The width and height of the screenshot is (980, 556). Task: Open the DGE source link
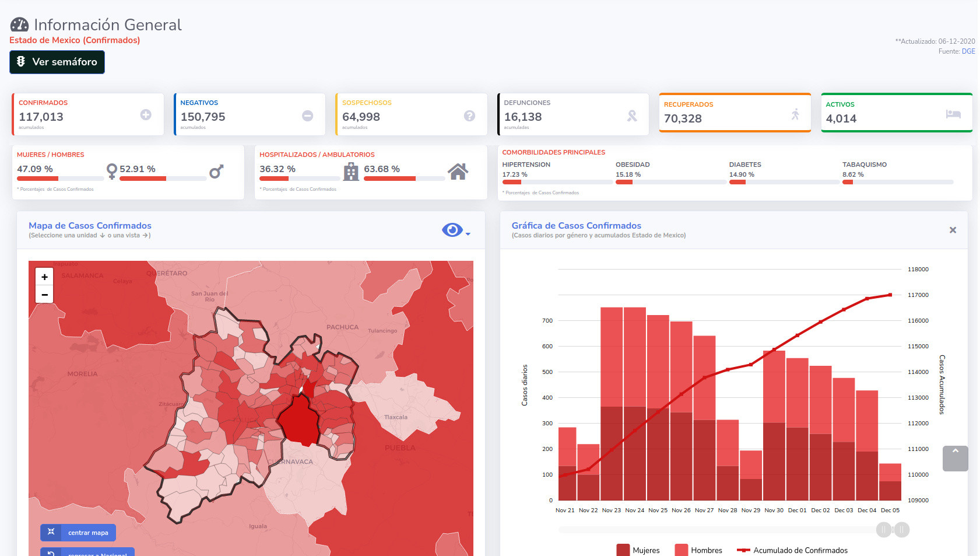968,51
